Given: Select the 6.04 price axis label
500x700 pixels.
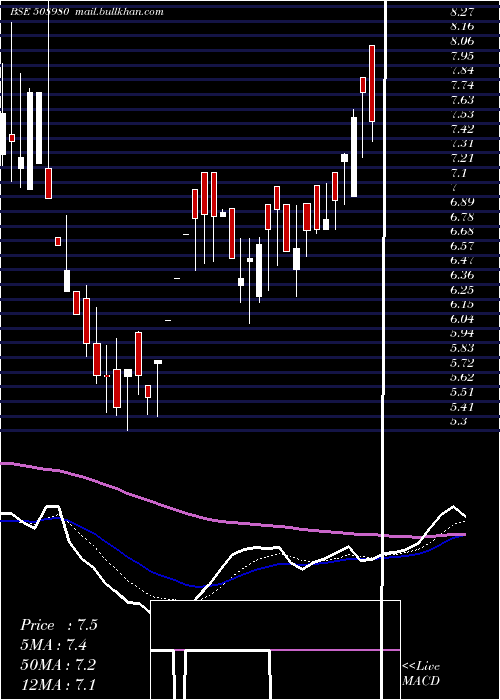Looking at the screenshot, I should coord(462,319).
